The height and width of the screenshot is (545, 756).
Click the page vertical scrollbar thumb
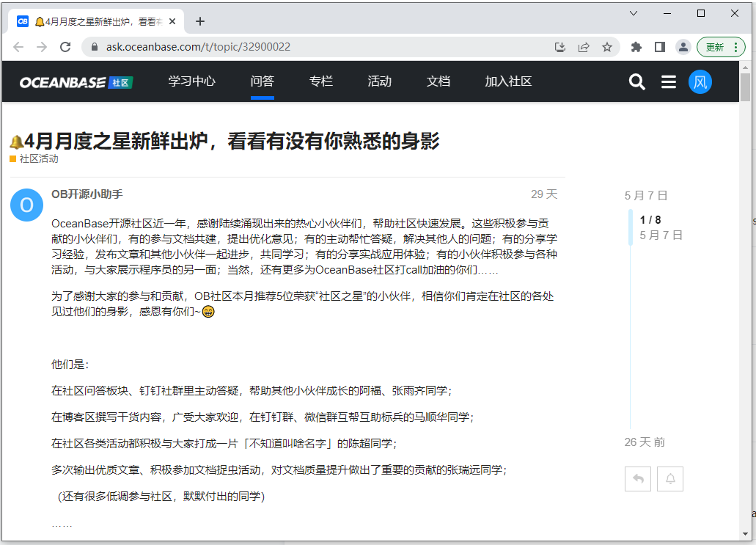click(x=746, y=87)
